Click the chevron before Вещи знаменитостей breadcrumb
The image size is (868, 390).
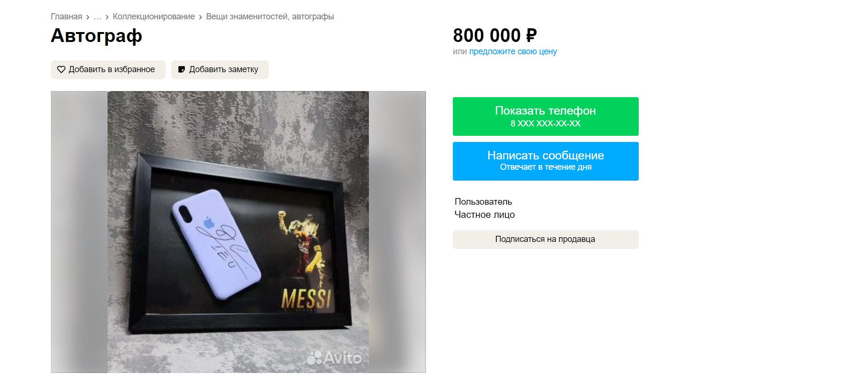(x=200, y=17)
